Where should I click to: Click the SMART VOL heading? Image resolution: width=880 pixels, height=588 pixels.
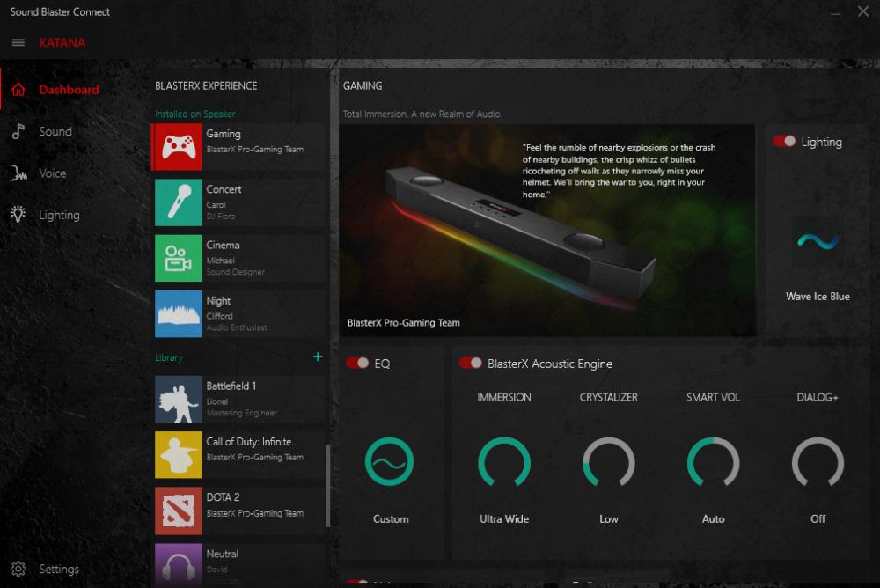click(713, 397)
